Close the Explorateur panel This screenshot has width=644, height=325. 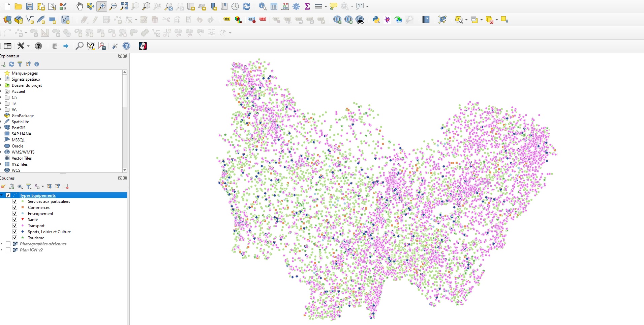click(x=125, y=56)
